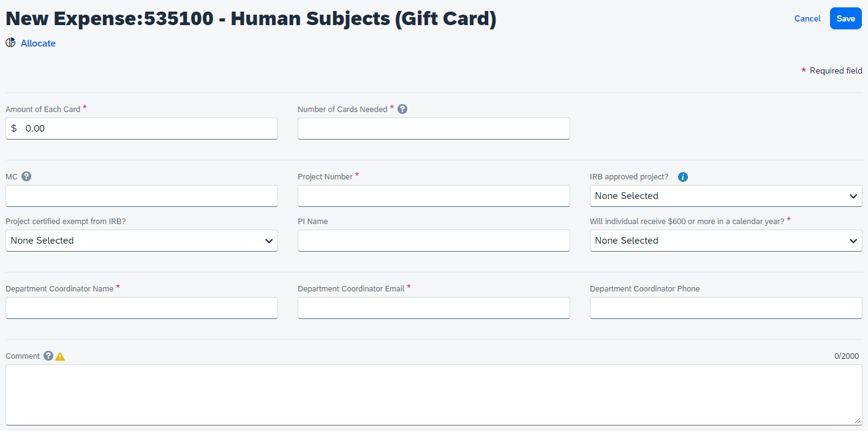Screen dimensions: 868x431
Task: Click the Comment help question icon
Action: click(x=48, y=356)
